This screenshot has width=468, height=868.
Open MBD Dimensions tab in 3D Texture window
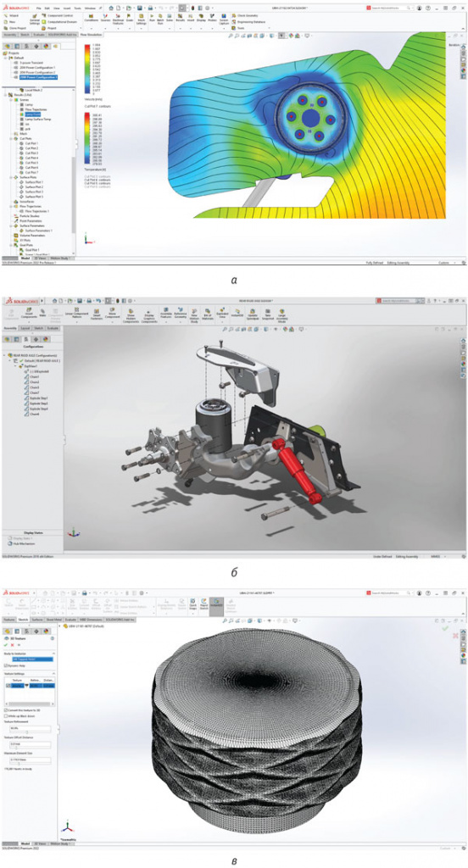point(91,620)
